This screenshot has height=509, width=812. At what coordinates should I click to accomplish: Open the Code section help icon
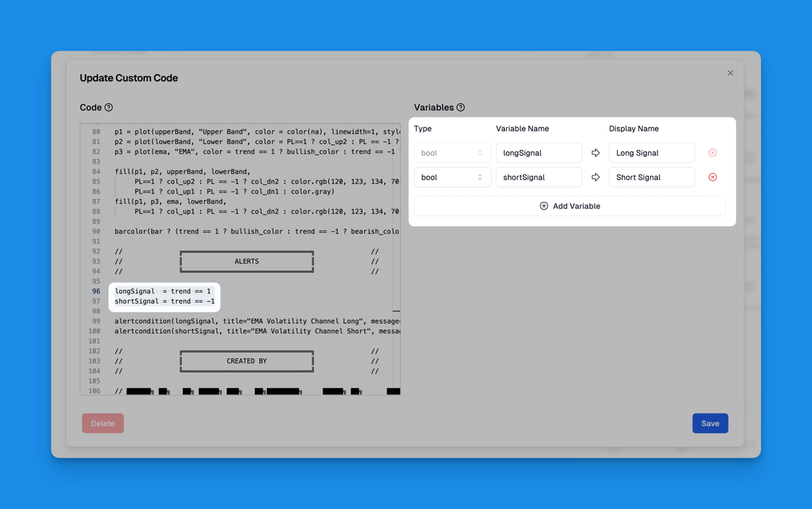point(109,107)
